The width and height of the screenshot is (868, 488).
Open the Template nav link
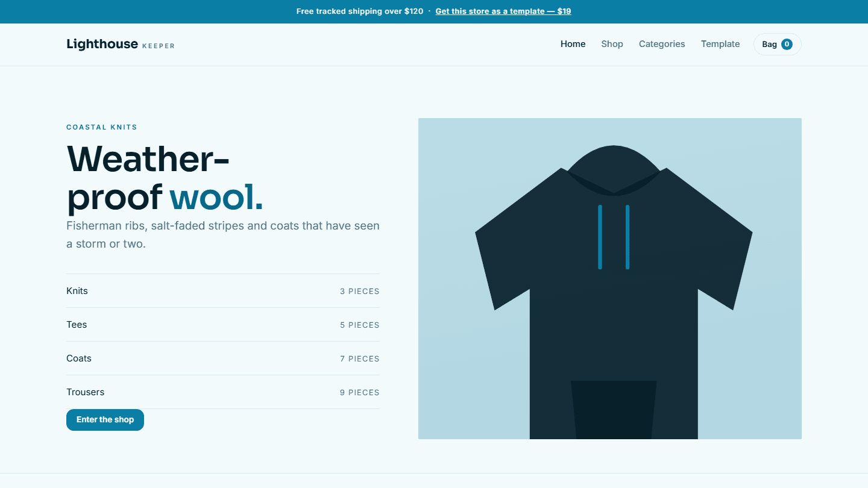pyautogui.click(x=720, y=44)
